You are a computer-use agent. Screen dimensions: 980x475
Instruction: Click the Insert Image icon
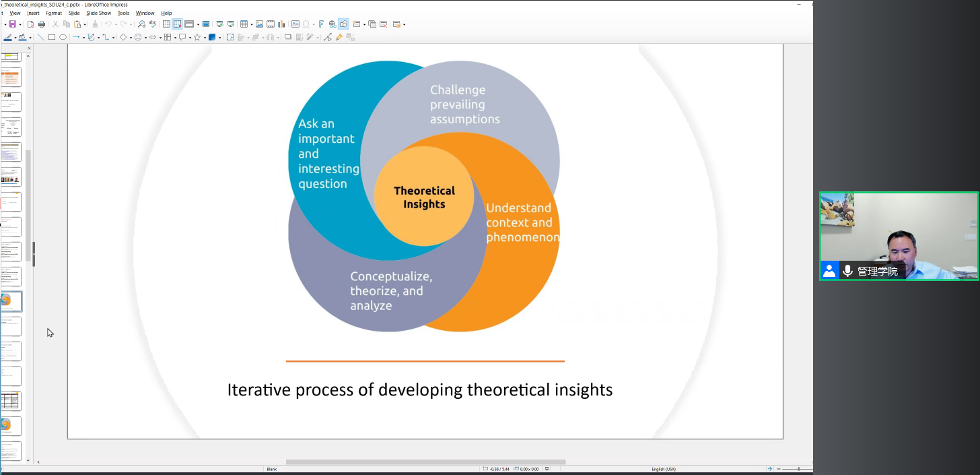click(x=259, y=24)
